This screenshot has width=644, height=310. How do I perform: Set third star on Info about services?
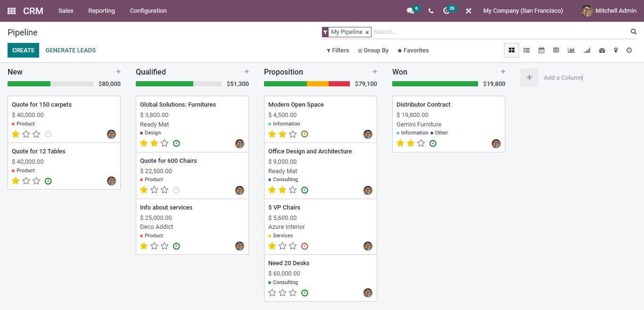click(165, 246)
